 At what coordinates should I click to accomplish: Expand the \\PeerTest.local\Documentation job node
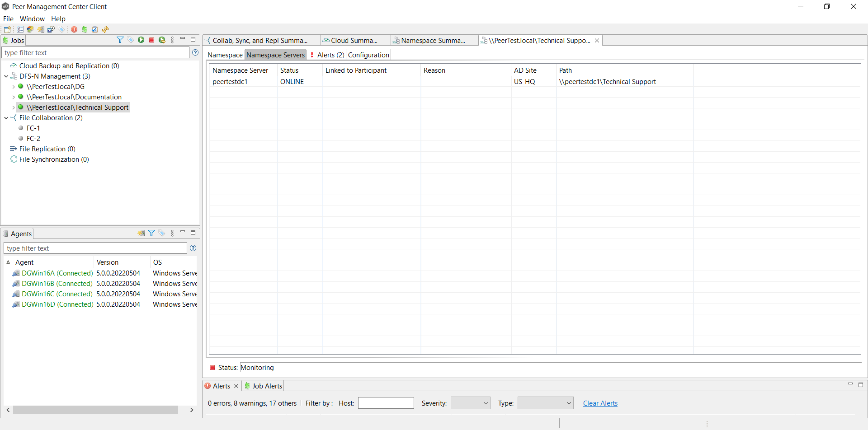(14, 97)
